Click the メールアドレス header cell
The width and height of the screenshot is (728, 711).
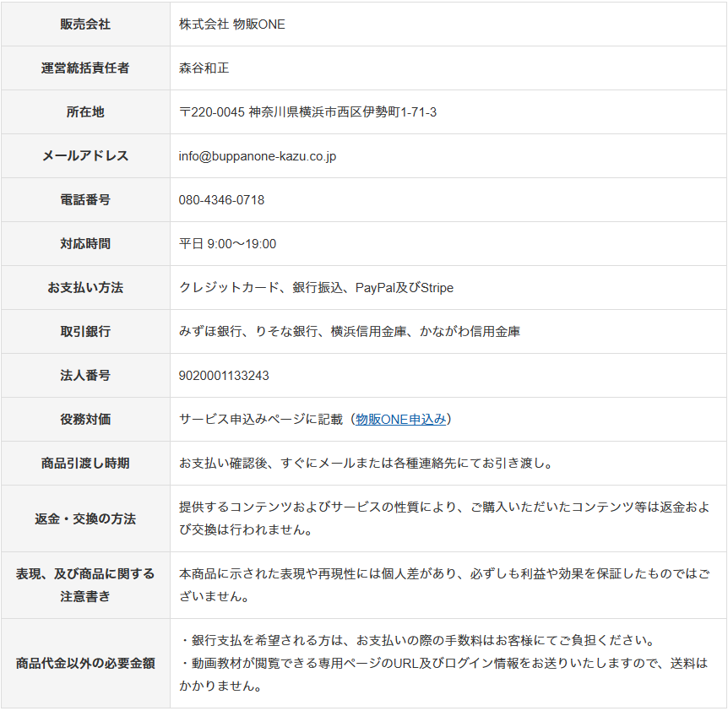point(85,156)
